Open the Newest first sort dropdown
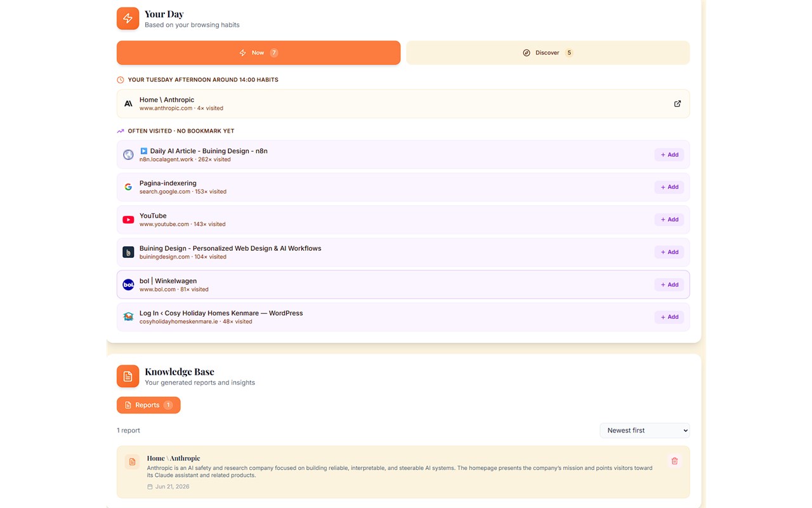812x508 pixels. 645,431
